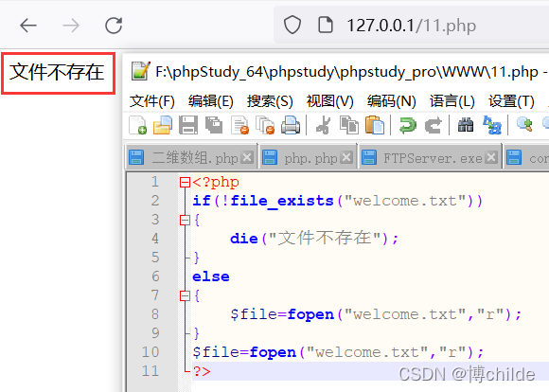This screenshot has width=549, height=392.
Task: Collapse the <?php fold on line 1
Action: pyautogui.click(x=185, y=182)
